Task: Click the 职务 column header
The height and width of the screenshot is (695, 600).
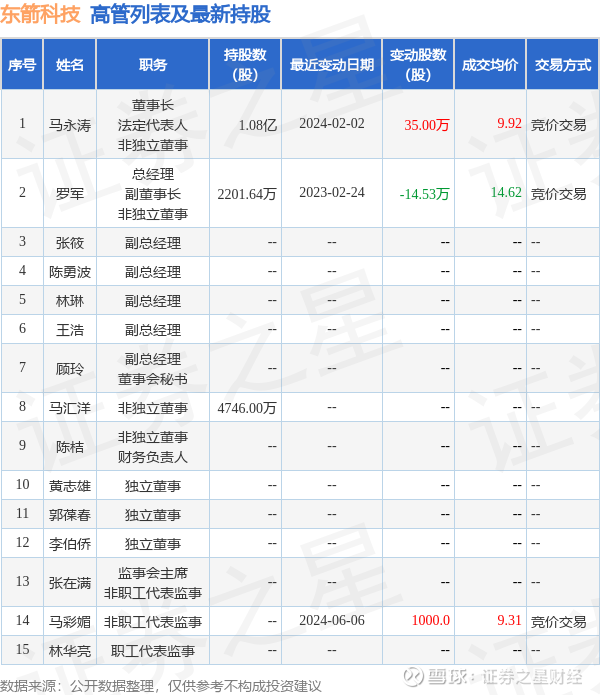Action: coord(152,65)
